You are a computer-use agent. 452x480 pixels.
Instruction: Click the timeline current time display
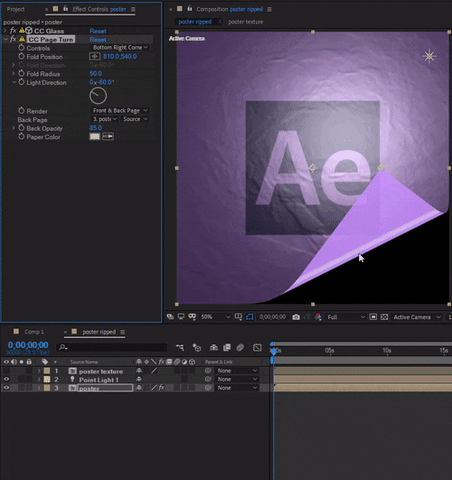(28, 345)
